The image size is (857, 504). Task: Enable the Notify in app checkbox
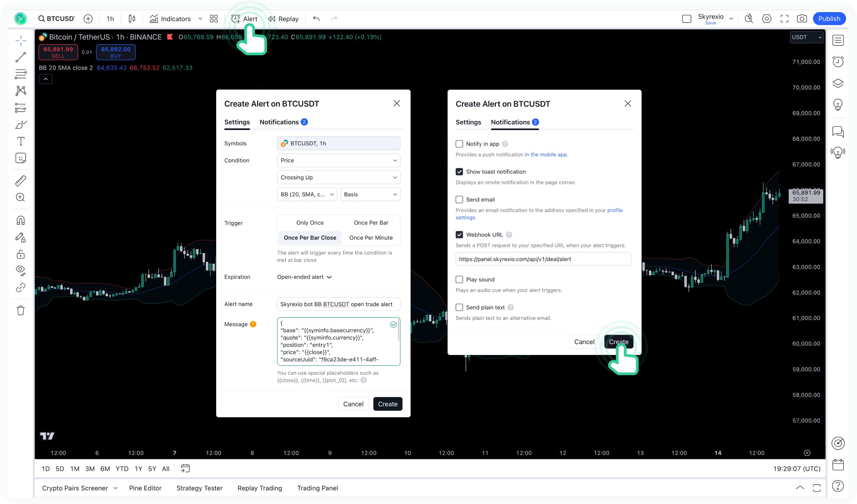459,144
